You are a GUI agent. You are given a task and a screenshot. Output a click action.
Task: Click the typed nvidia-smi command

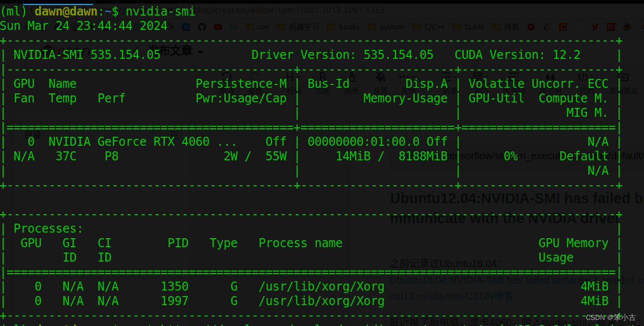(x=160, y=11)
